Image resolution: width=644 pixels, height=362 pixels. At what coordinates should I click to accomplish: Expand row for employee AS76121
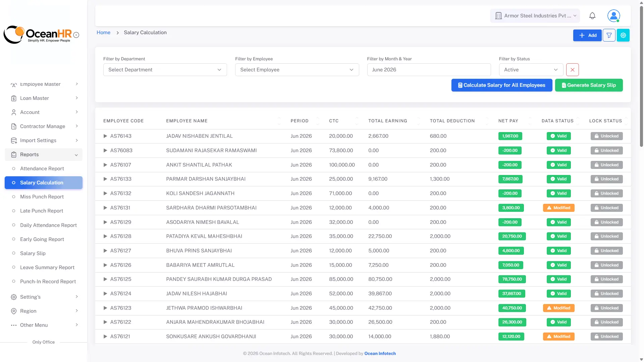(105, 337)
